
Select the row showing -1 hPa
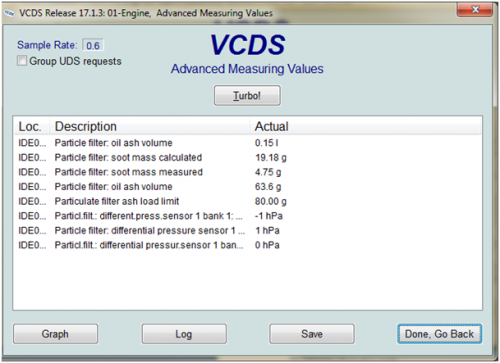click(248, 216)
